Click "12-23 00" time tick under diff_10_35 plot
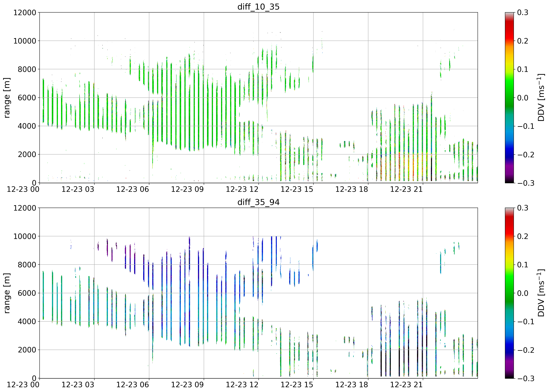 tap(23, 189)
